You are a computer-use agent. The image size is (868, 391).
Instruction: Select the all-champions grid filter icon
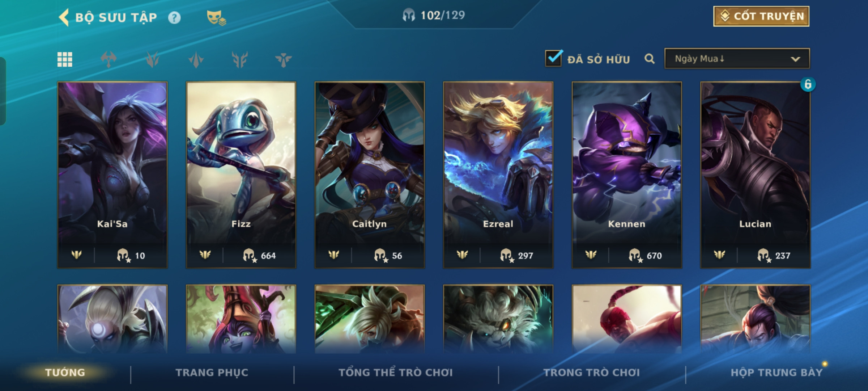65,59
